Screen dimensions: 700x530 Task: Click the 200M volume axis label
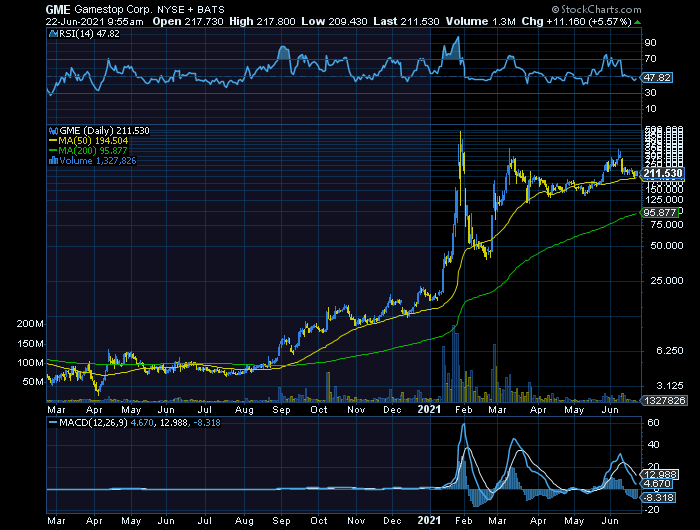tap(30, 324)
